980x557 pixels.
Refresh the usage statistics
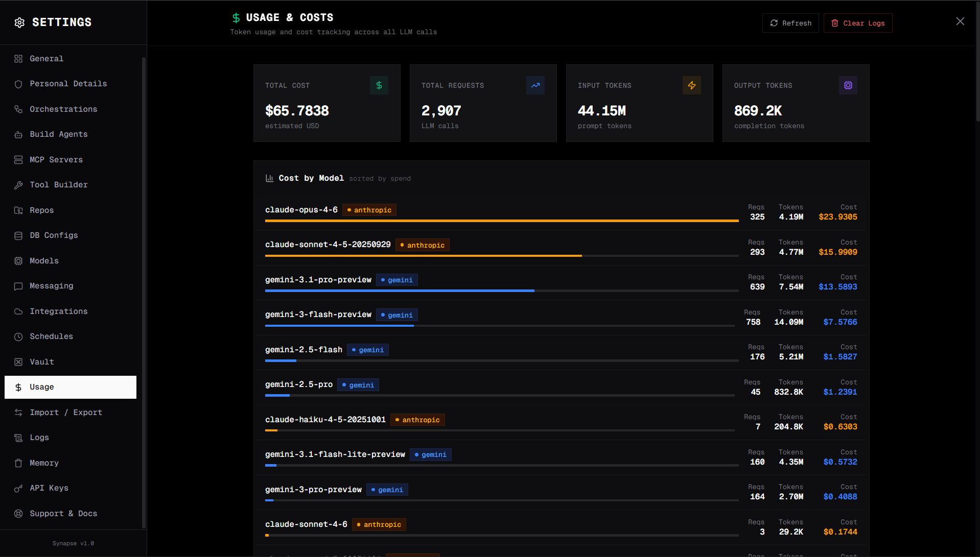pos(790,23)
